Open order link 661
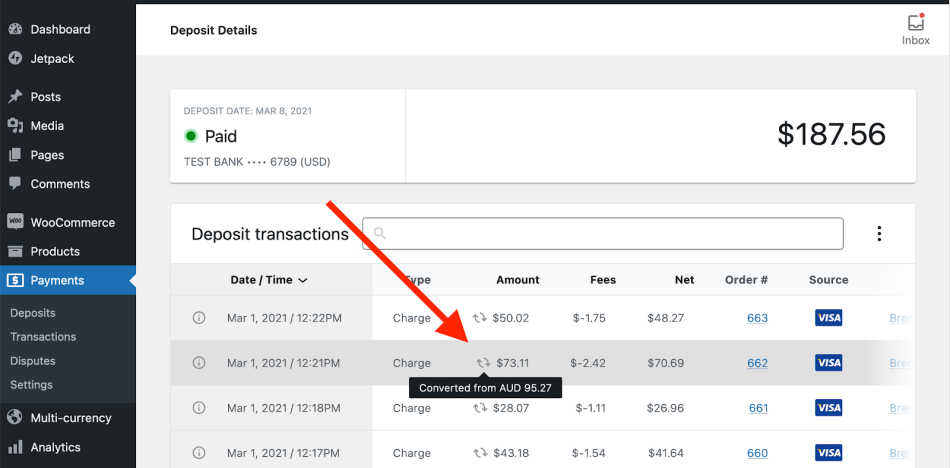Screen dimensions: 950x468 coord(759,408)
